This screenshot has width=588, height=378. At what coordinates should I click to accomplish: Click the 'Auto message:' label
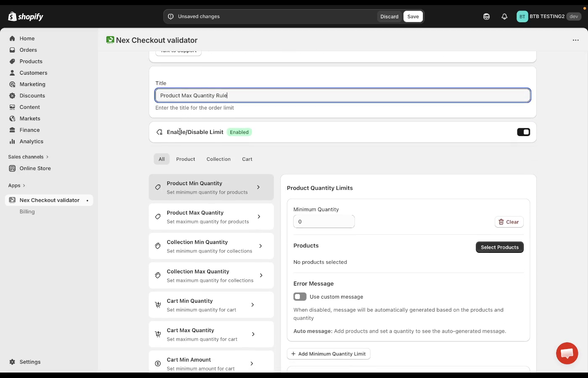[x=313, y=331]
